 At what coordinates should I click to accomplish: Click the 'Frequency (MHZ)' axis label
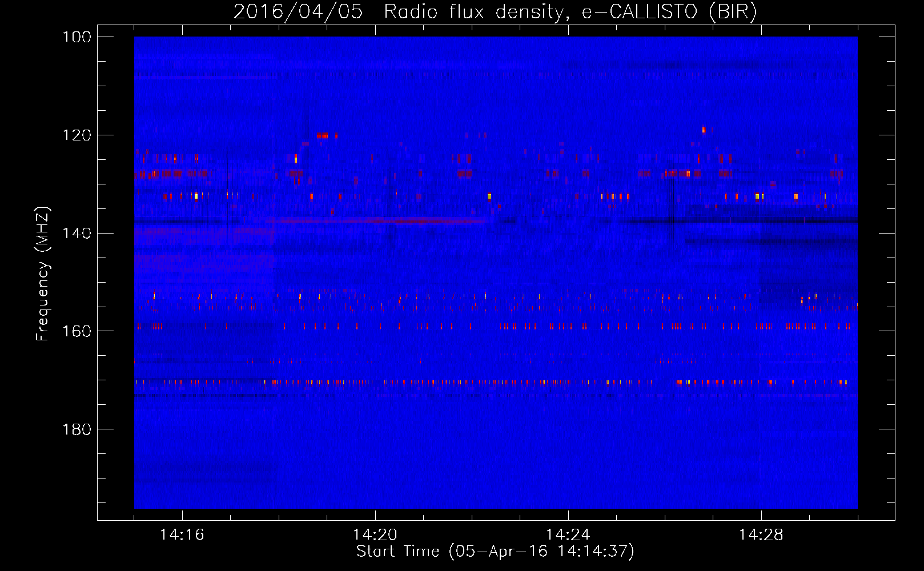(43, 274)
